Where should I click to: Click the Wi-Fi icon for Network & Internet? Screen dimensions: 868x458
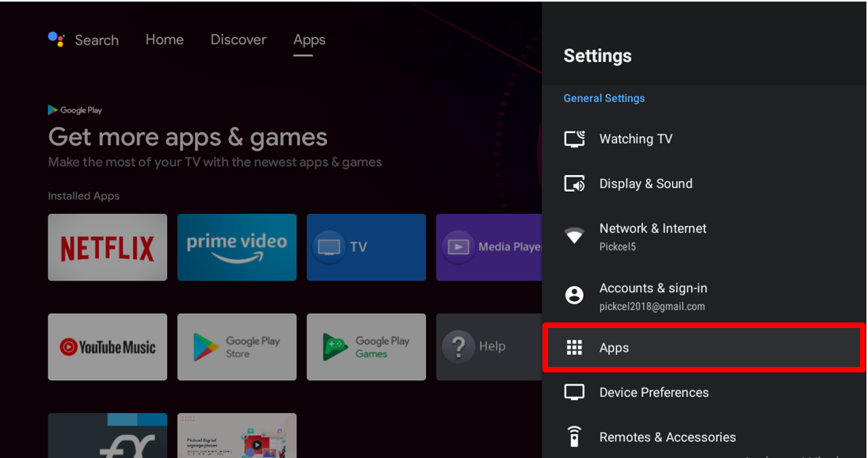[574, 235]
